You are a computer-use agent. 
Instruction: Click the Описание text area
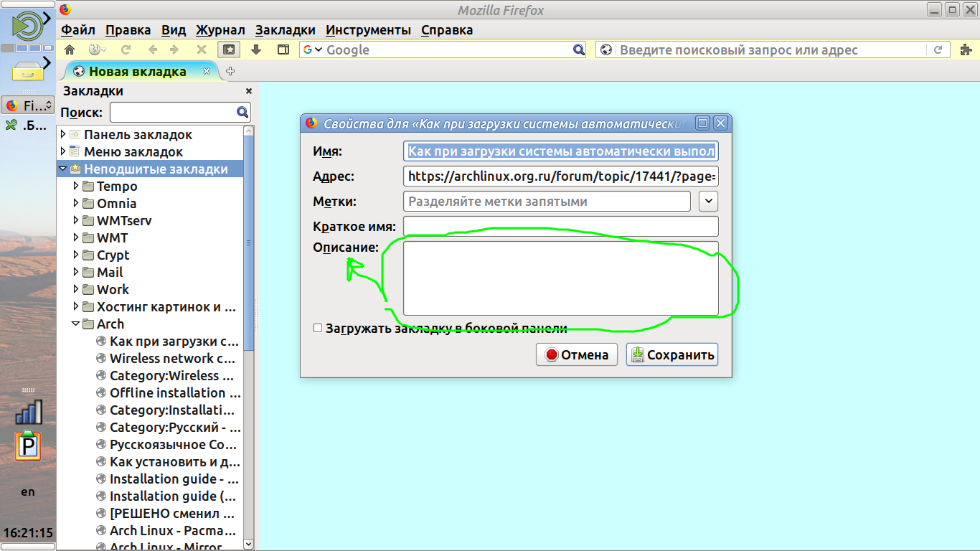pyautogui.click(x=561, y=278)
